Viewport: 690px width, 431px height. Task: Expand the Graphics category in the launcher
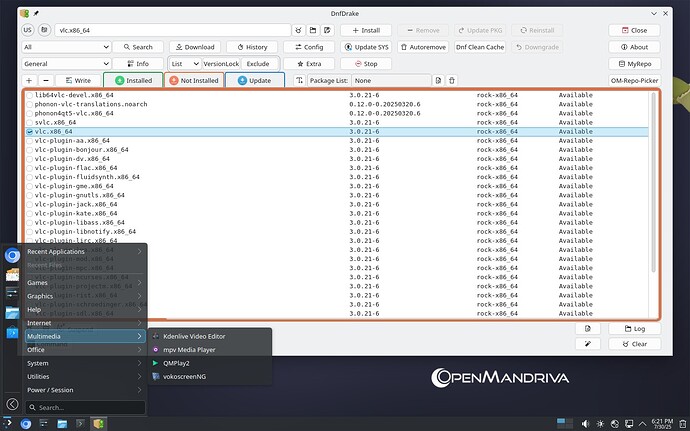point(84,296)
